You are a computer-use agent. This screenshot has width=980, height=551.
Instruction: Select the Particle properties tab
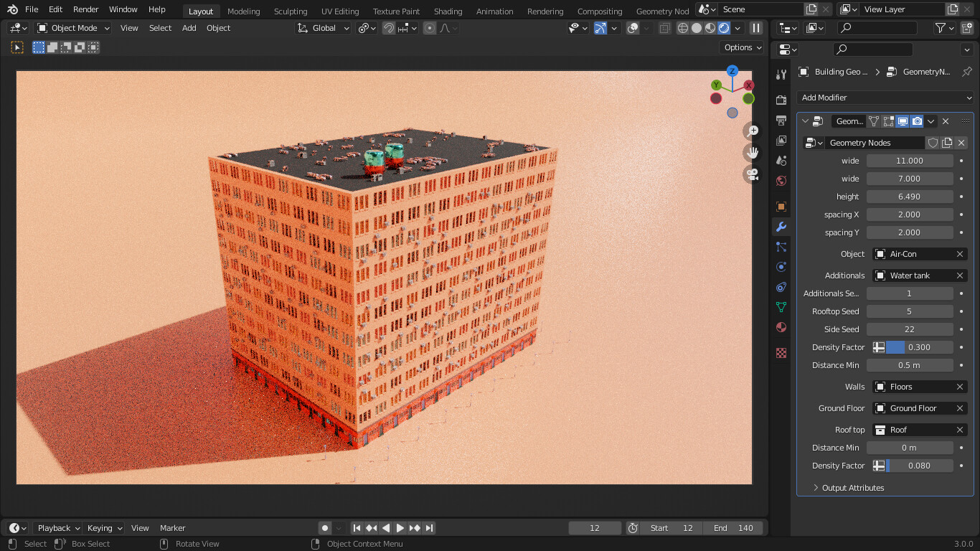tap(781, 246)
